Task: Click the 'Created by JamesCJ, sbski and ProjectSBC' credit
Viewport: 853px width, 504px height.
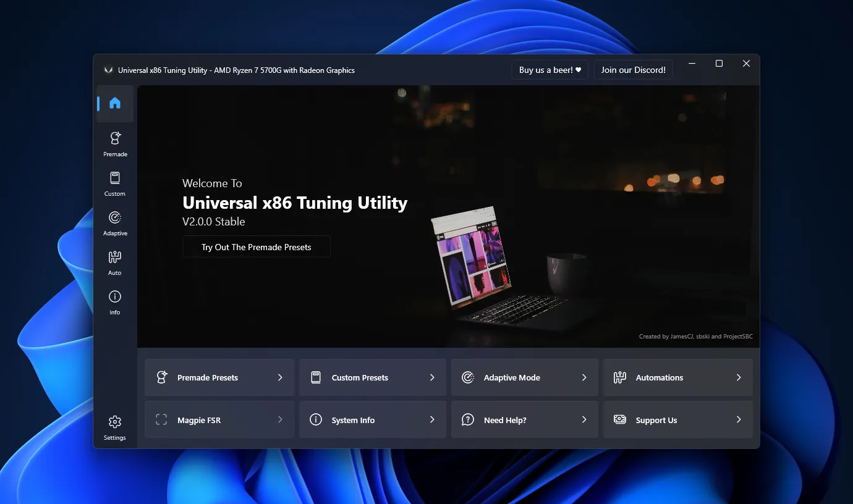Action: [696, 337]
